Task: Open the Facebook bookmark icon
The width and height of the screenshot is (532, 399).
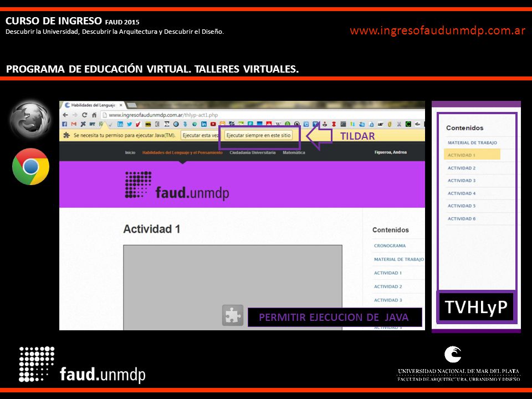Action: pyautogui.click(x=64, y=124)
